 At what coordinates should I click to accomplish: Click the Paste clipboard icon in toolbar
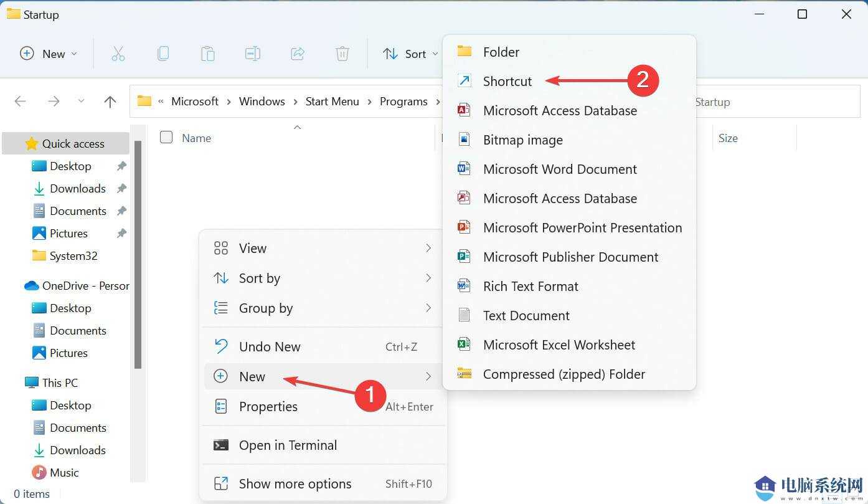(x=208, y=54)
